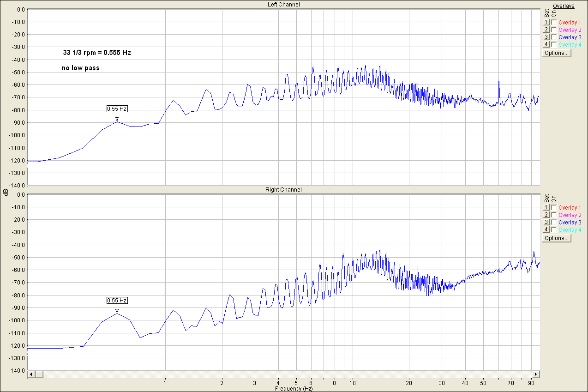Click the Overlays heading in Left Channel

564,6
